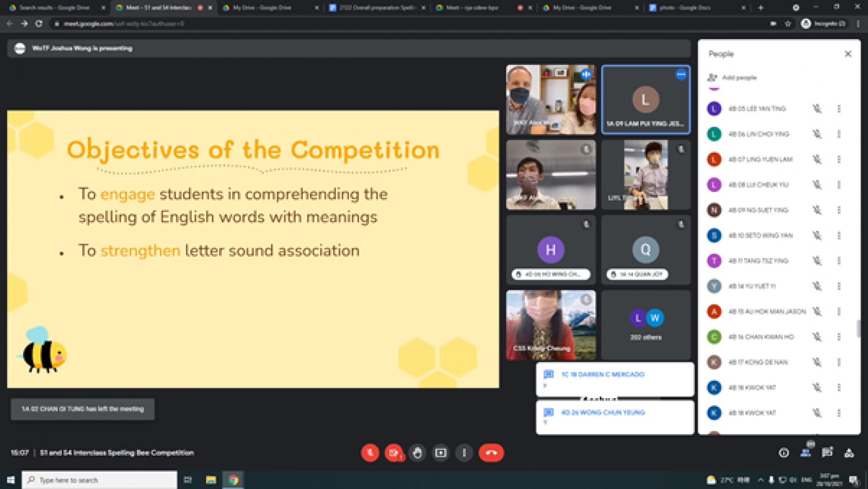
Task: Close the People side panel
Action: coord(848,54)
